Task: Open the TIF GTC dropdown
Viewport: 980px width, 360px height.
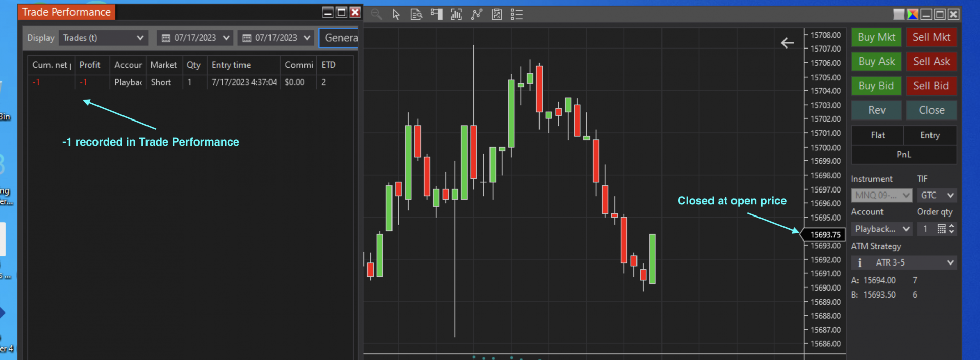Action: pos(937,195)
